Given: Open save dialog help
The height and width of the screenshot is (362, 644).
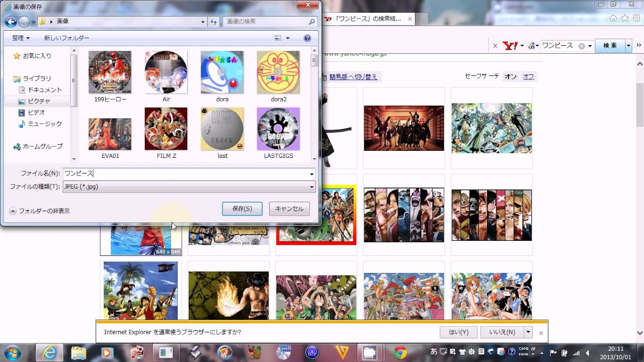Looking at the screenshot, I should pyautogui.click(x=307, y=38).
